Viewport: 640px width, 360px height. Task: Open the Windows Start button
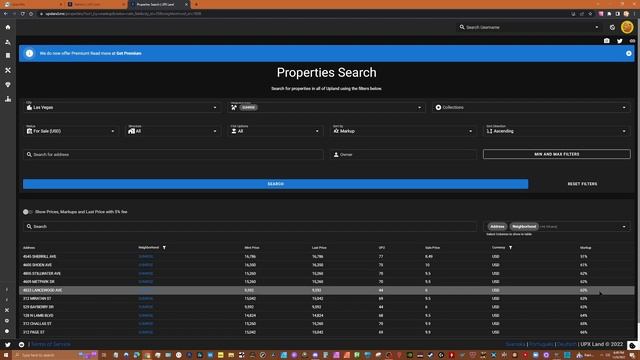coord(6,355)
